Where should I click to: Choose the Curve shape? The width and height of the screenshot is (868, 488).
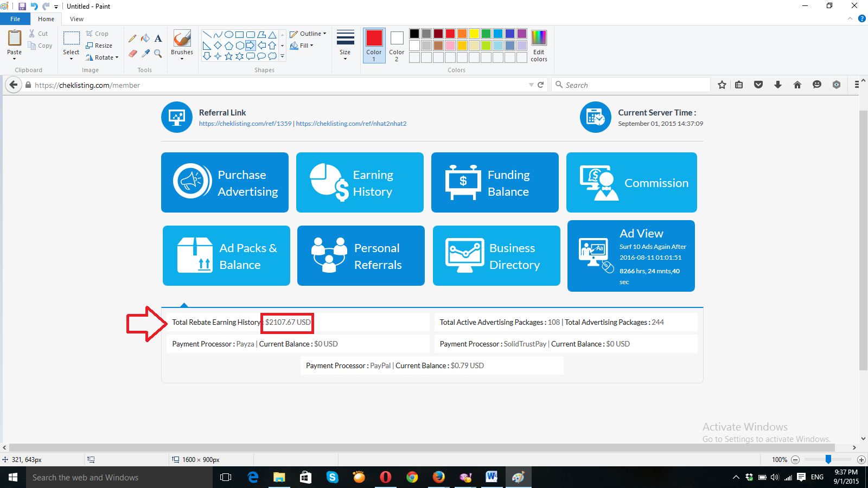coord(218,35)
